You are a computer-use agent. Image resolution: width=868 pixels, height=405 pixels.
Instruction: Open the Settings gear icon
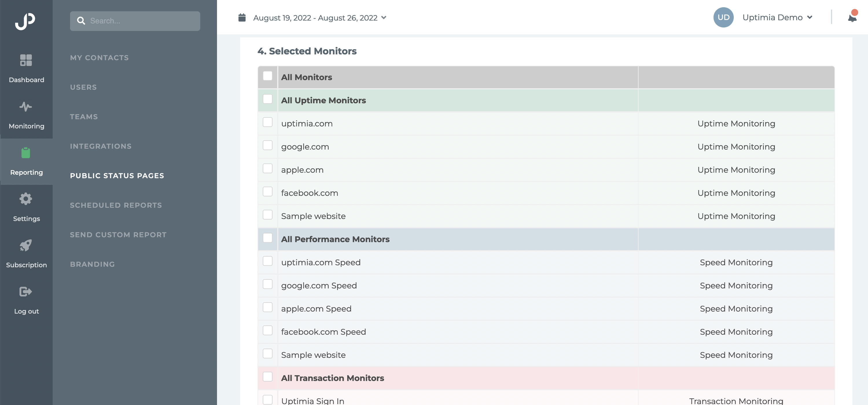click(x=26, y=199)
